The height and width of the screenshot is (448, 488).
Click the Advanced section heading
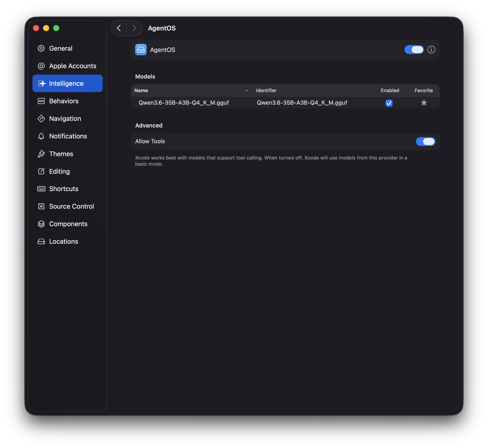[x=149, y=125]
